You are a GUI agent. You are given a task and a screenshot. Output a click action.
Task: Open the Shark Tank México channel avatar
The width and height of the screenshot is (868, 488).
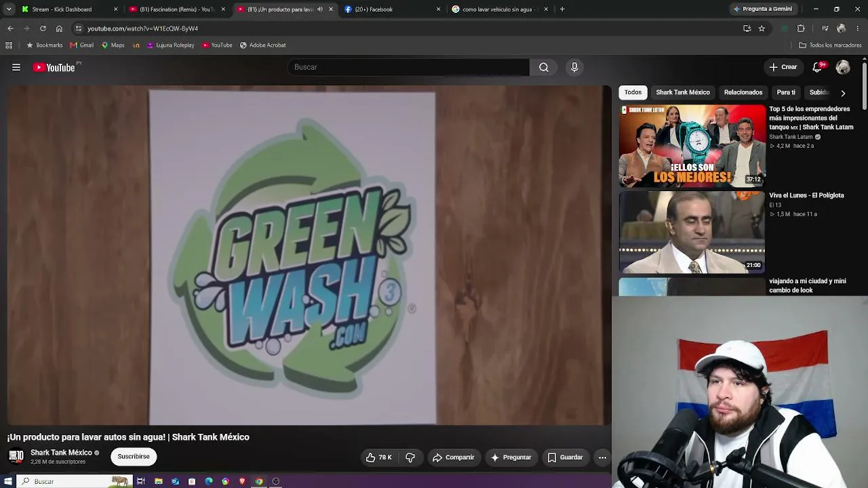point(16,456)
